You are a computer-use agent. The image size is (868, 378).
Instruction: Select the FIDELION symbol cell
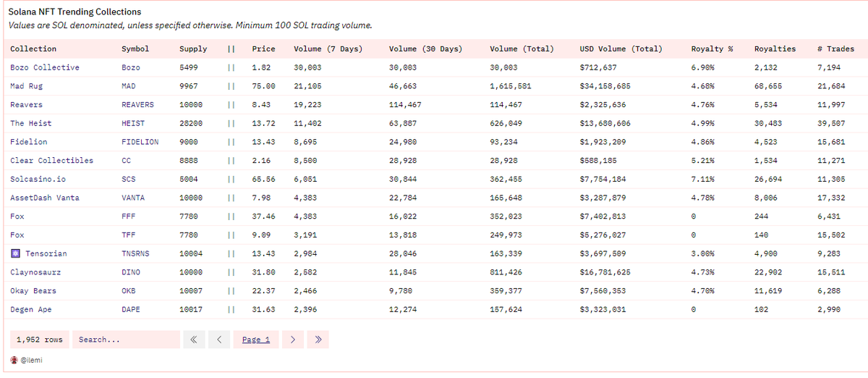pyautogui.click(x=140, y=142)
